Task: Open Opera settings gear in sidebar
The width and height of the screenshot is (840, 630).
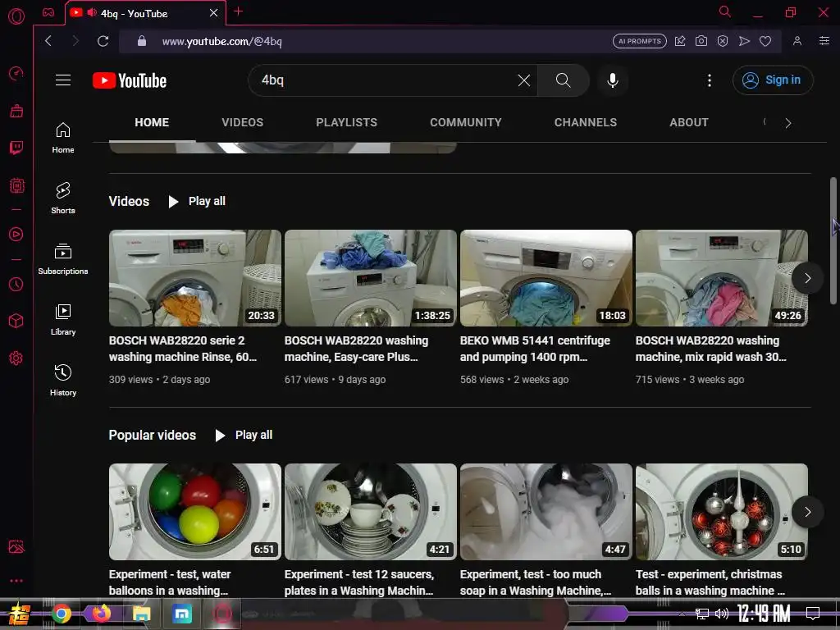Action: tap(16, 358)
